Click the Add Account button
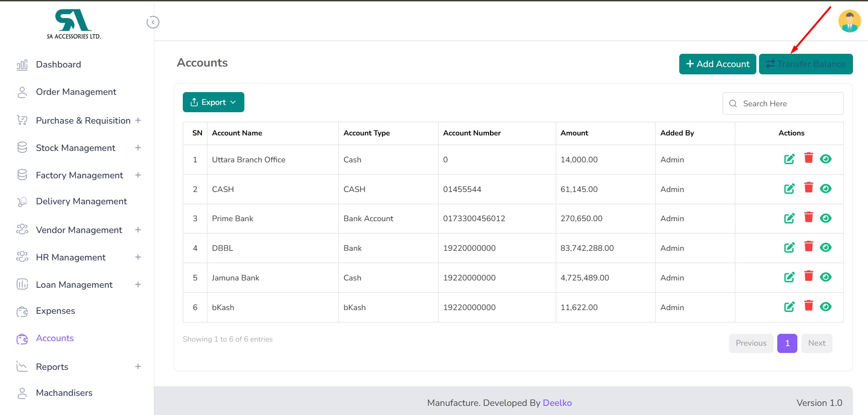The height and width of the screenshot is (415, 868). pos(718,64)
